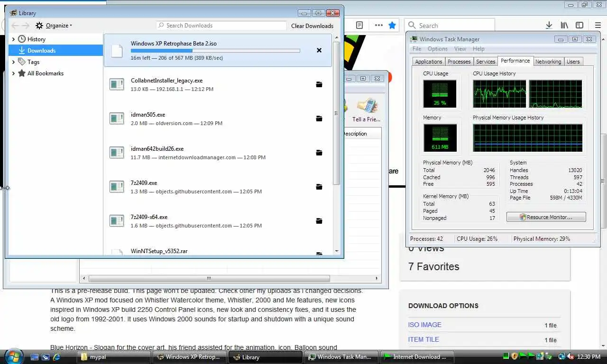Switch to the Users tab
This screenshot has width=607, height=364.
coord(573,62)
